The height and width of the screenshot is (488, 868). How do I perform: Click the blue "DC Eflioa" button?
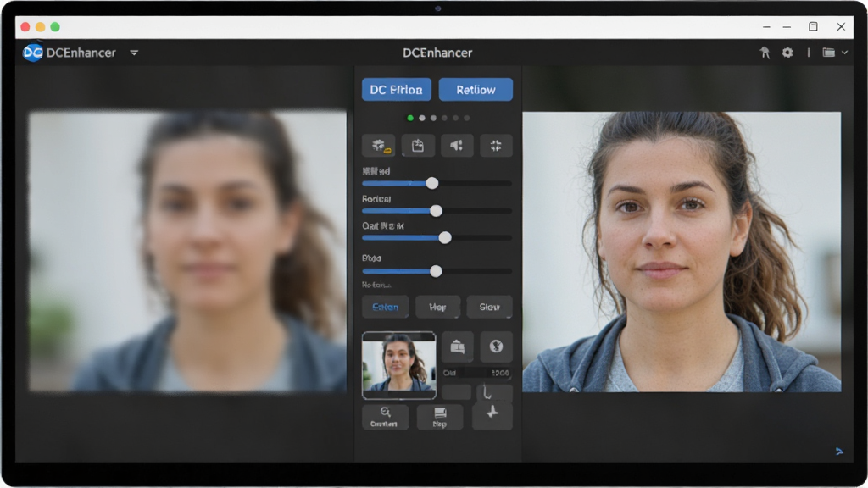[397, 90]
